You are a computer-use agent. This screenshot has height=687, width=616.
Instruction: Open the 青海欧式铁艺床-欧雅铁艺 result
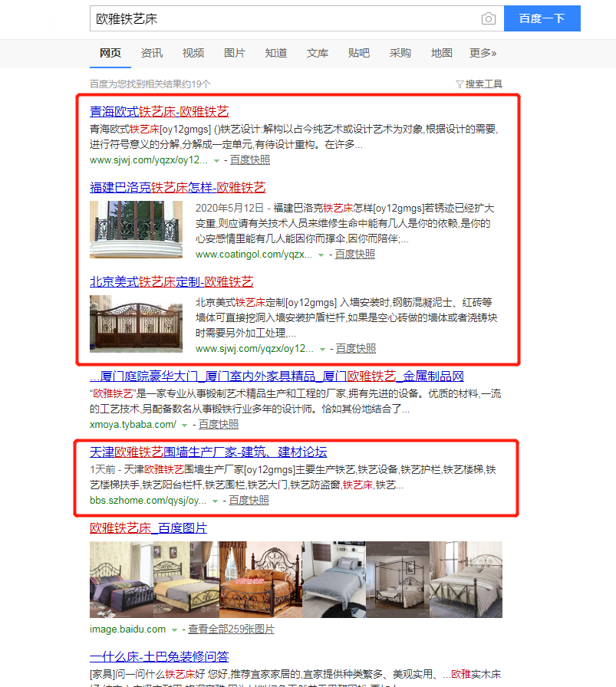[159, 111]
